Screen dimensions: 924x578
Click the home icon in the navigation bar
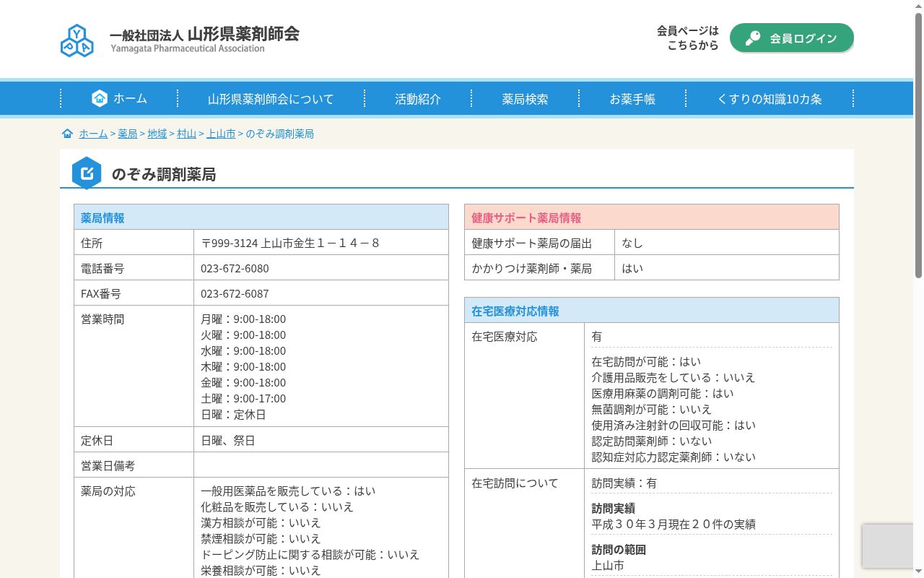pos(100,98)
